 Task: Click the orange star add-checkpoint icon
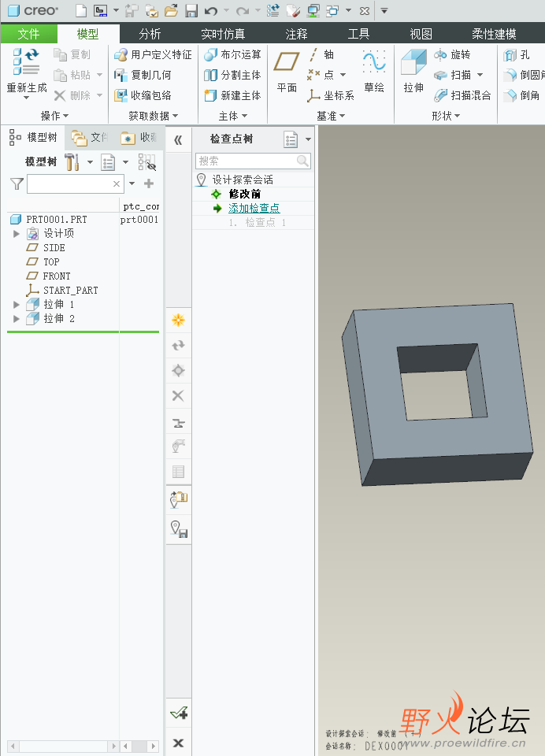click(x=179, y=321)
